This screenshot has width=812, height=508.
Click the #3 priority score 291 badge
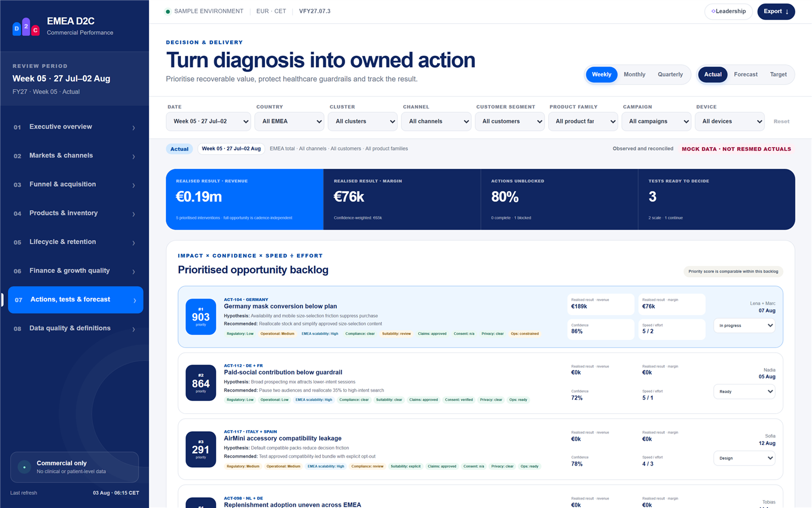click(x=201, y=449)
